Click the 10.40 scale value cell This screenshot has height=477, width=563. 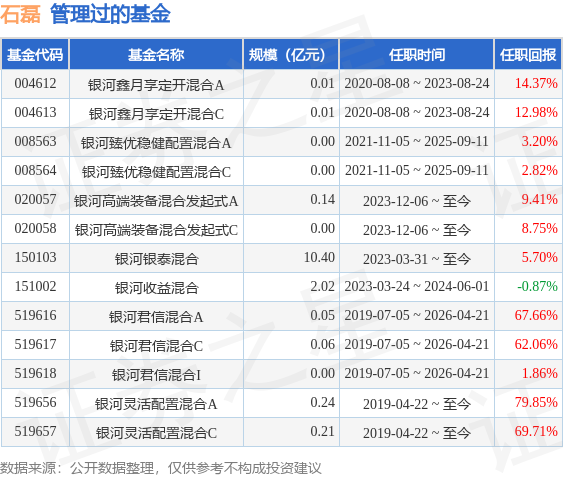tap(319, 258)
